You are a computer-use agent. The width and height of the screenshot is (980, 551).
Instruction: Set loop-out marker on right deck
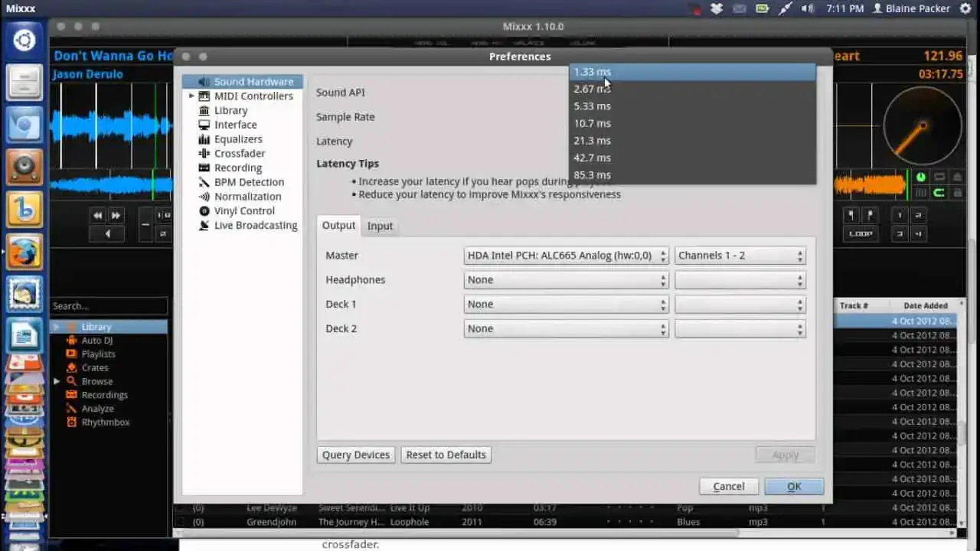869,216
